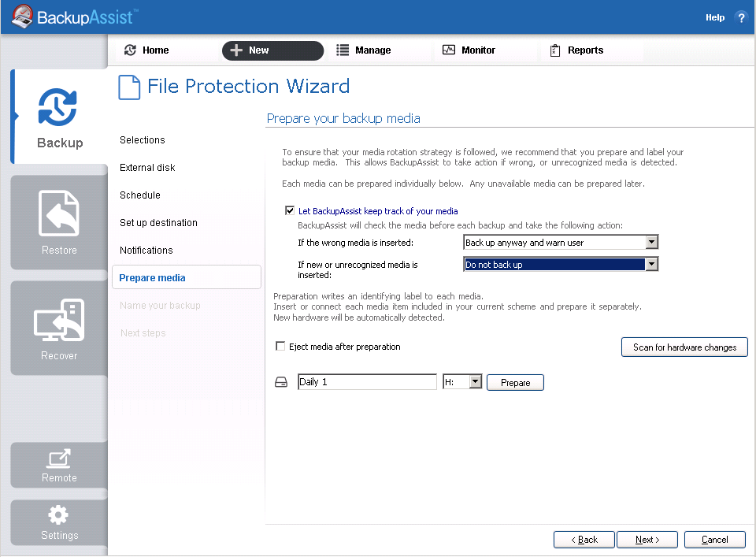This screenshot has width=756, height=557.
Task: Click the Reports clipboard icon
Action: point(555,50)
